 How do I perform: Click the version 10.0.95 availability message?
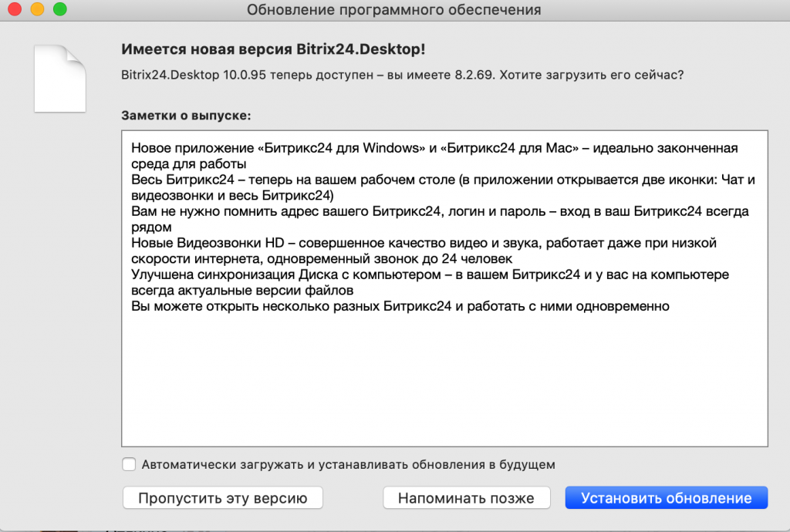click(x=402, y=76)
